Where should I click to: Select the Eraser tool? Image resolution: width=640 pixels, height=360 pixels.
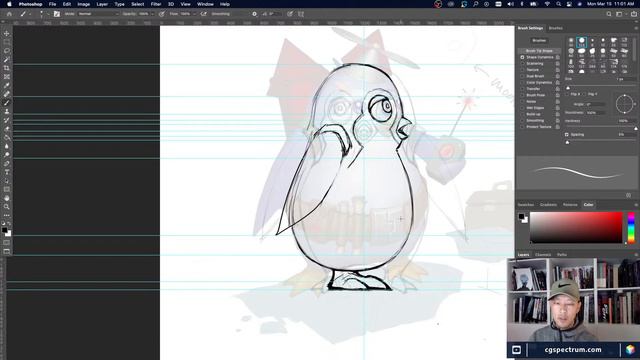coord(7,129)
